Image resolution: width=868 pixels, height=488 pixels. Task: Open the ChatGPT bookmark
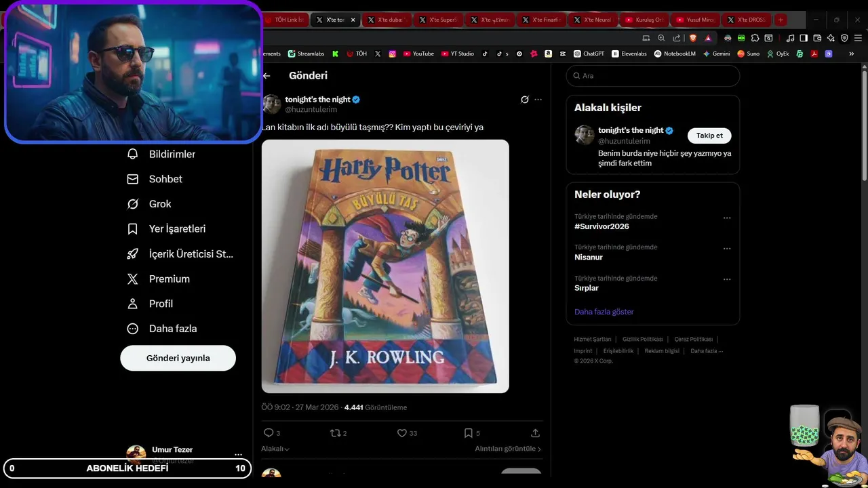(589, 54)
